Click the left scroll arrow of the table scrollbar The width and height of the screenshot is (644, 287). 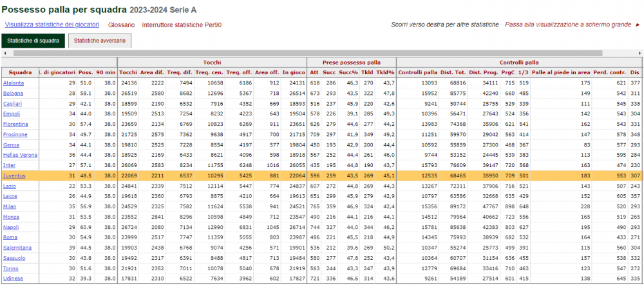tap(5, 54)
